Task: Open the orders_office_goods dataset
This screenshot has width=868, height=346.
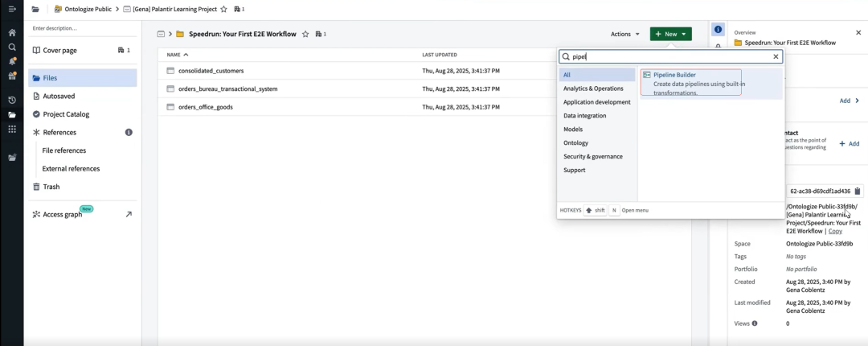Action: (206, 107)
